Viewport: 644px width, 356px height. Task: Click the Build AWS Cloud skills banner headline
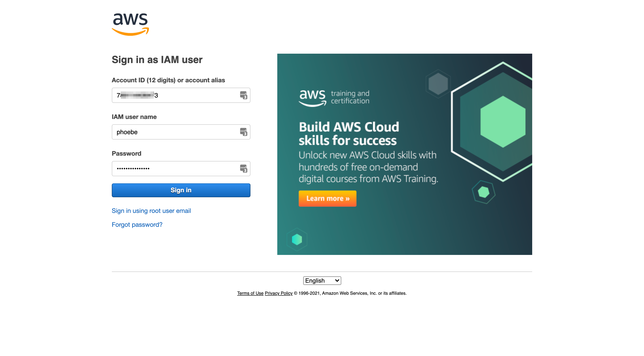tap(349, 134)
